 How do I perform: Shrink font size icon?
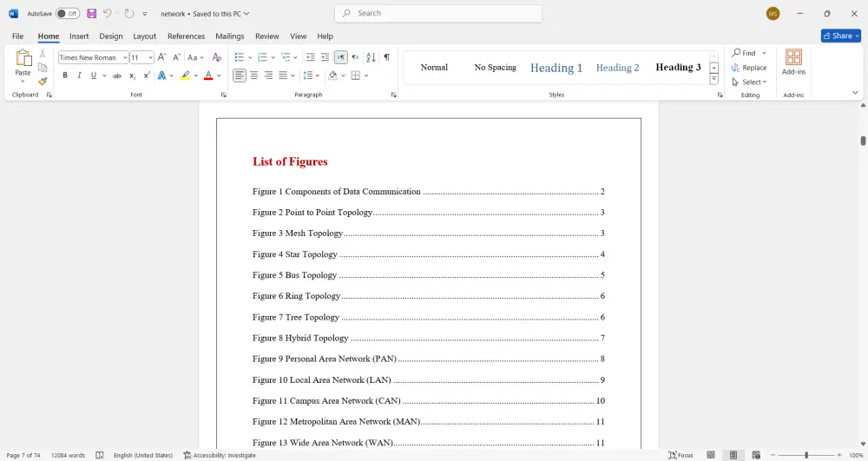point(176,57)
